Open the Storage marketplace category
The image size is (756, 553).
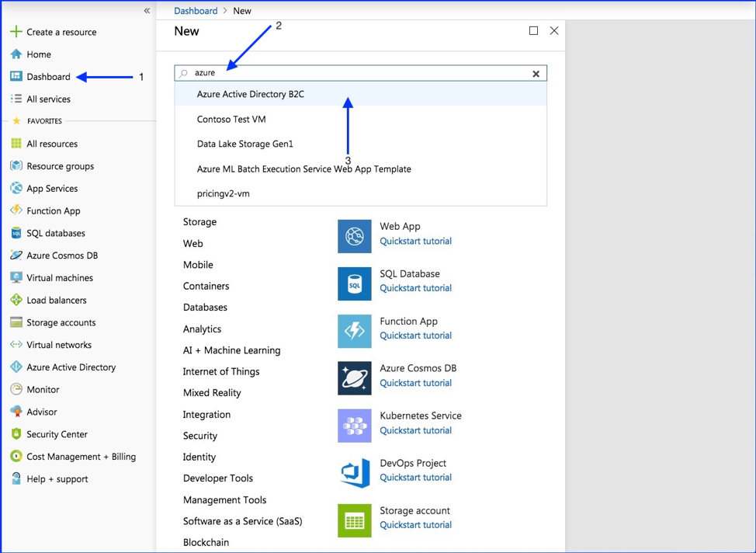(x=199, y=222)
